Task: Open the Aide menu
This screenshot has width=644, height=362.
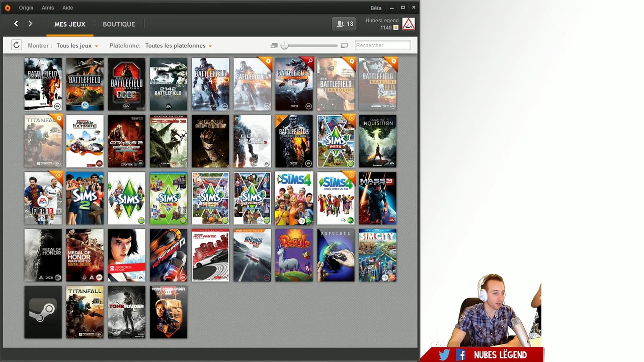Action: click(x=67, y=8)
